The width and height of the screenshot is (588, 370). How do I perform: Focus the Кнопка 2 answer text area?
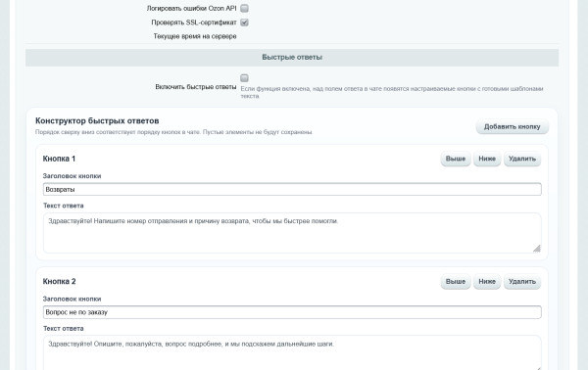(292, 352)
